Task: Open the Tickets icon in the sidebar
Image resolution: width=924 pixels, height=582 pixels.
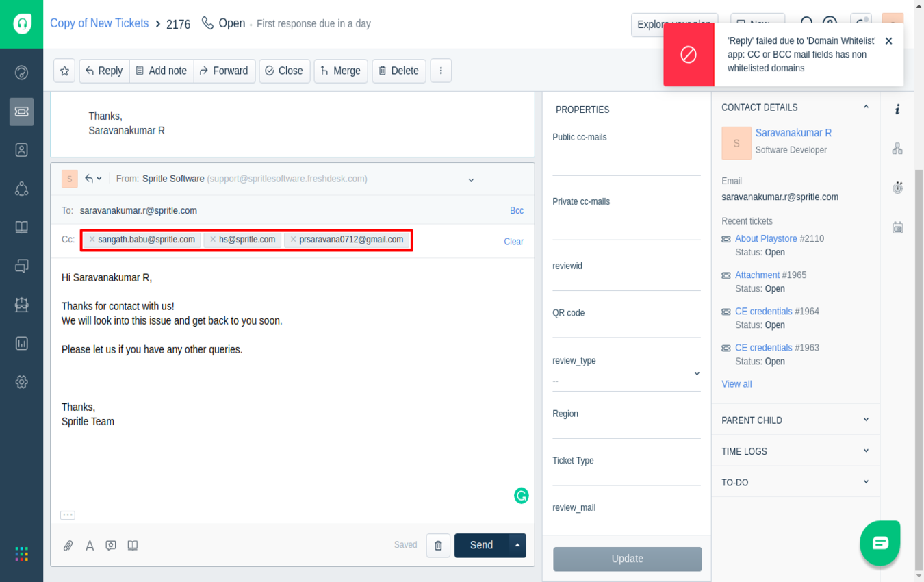Action: coord(22,111)
